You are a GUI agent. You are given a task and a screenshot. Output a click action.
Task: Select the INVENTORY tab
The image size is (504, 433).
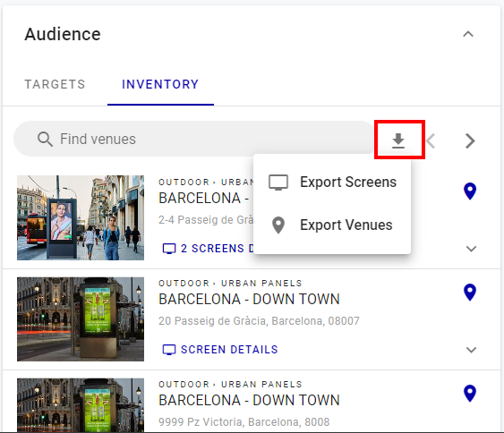tap(160, 84)
